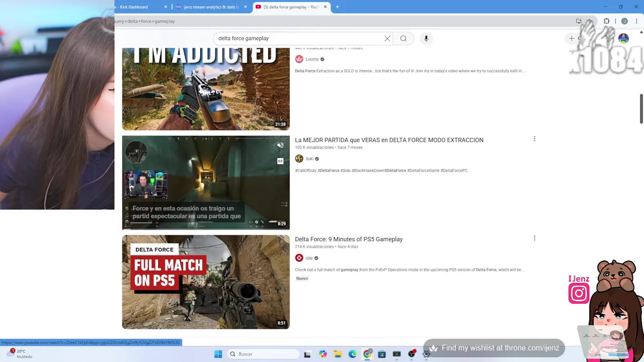The image size is (644, 362).
Task: Close the delta force gameplay YouTube tab
Action: coord(325,7)
